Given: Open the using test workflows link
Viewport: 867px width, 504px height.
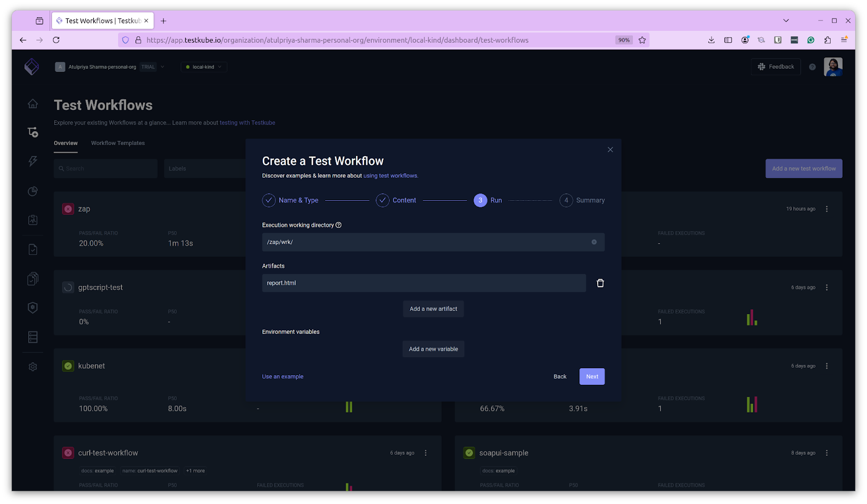Looking at the screenshot, I should tap(391, 176).
